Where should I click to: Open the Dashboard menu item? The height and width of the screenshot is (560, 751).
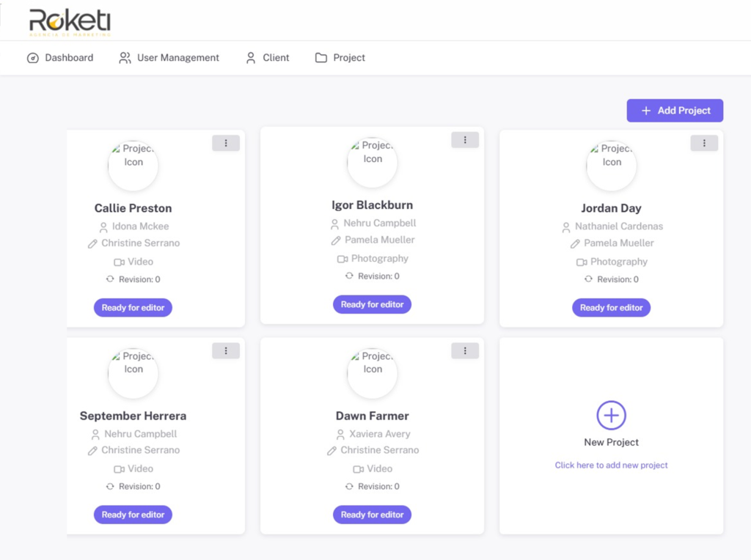[x=60, y=58]
